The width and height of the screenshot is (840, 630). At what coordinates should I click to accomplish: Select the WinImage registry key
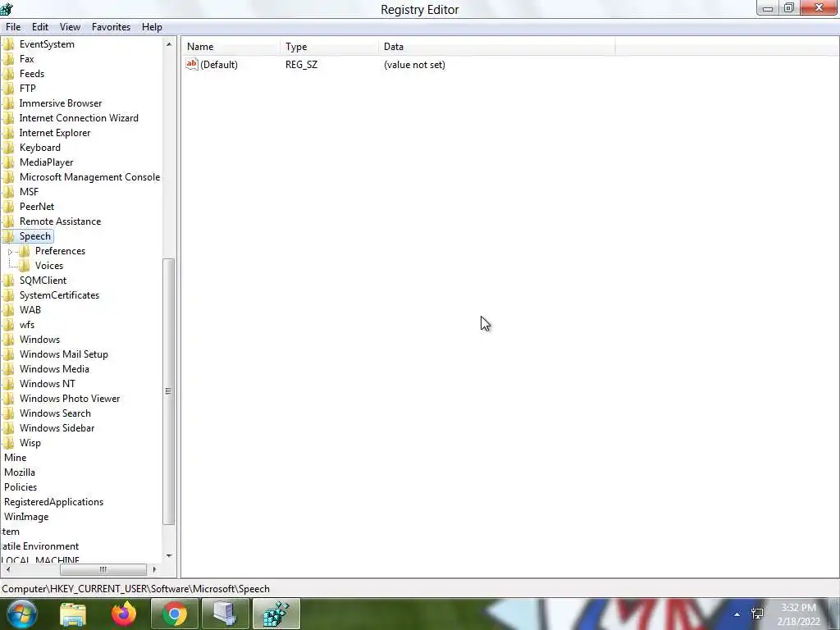coord(26,517)
